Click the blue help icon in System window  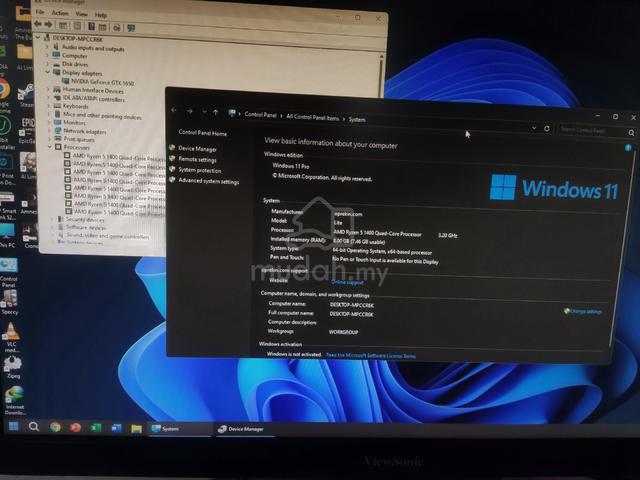pos(629,148)
